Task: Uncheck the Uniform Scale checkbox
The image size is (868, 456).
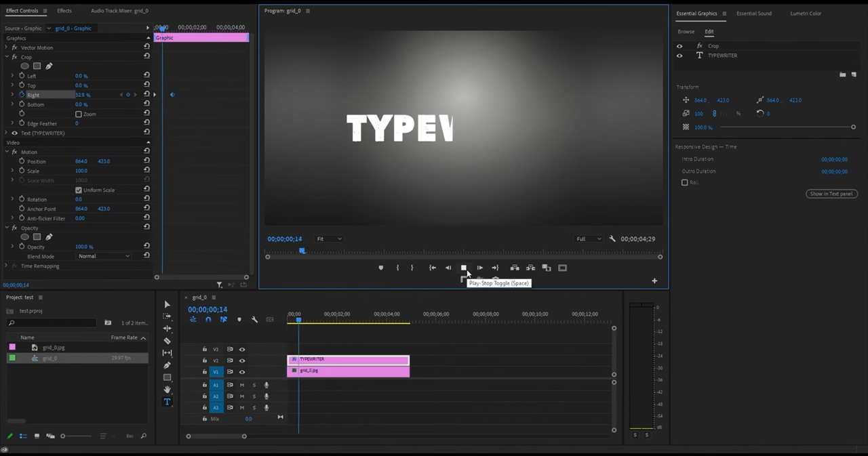Action: coord(79,190)
